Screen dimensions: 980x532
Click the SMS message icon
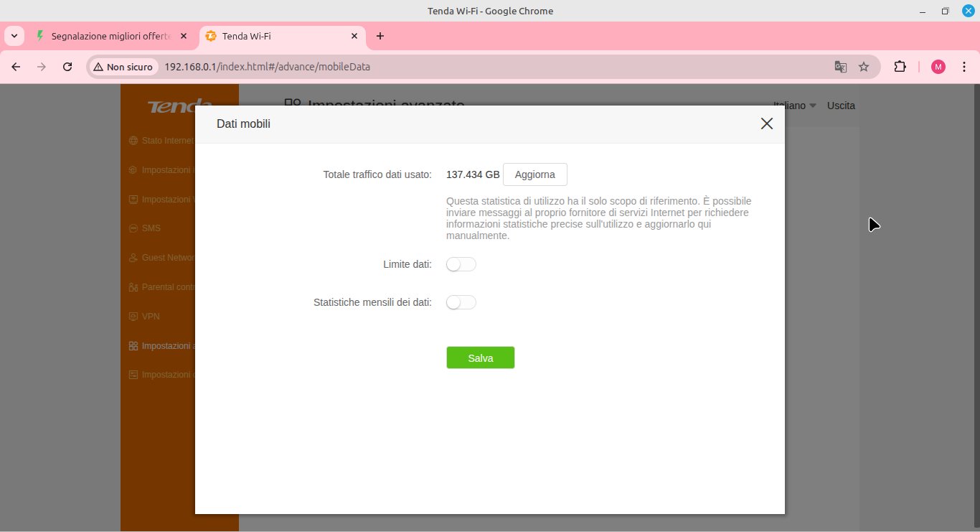(x=133, y=228)
